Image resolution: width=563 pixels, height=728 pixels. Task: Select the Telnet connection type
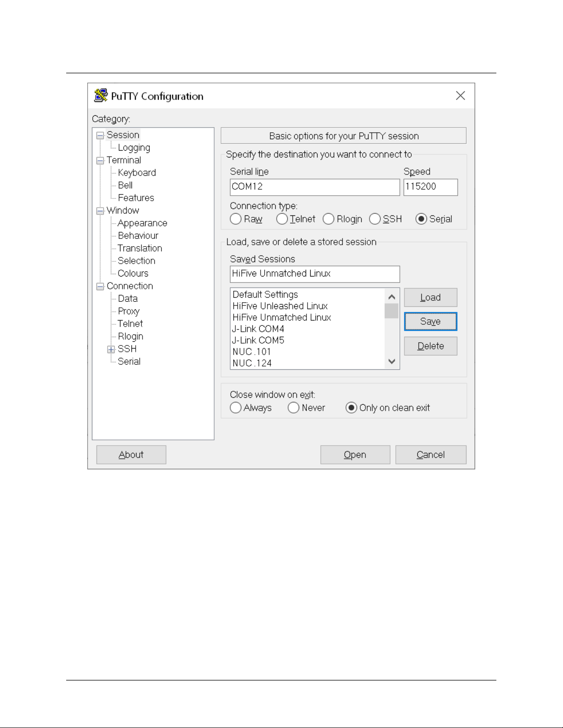[x=282, y=219]
